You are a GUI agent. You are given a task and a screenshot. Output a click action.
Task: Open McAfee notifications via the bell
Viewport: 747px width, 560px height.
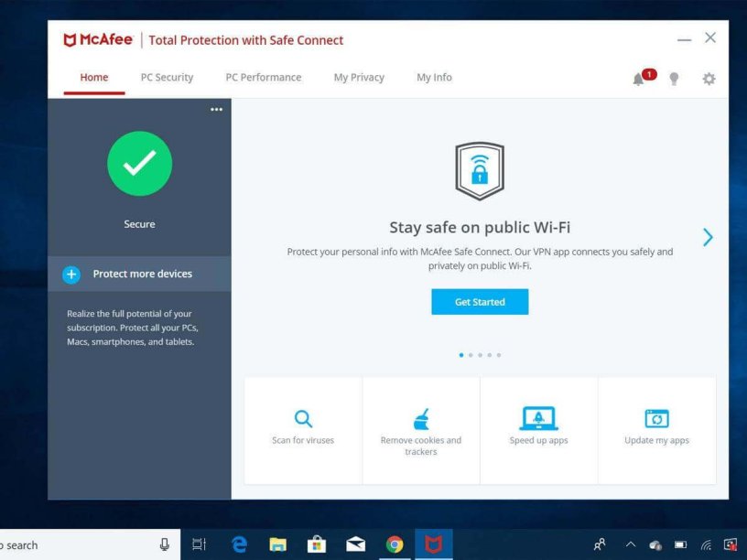[x=639, y=79]
